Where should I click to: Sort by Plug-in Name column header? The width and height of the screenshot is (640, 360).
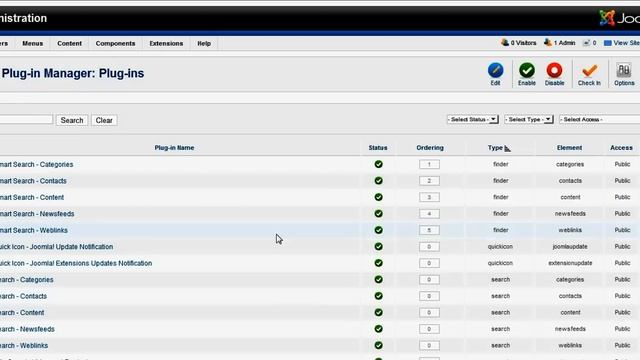pos(174,148)
